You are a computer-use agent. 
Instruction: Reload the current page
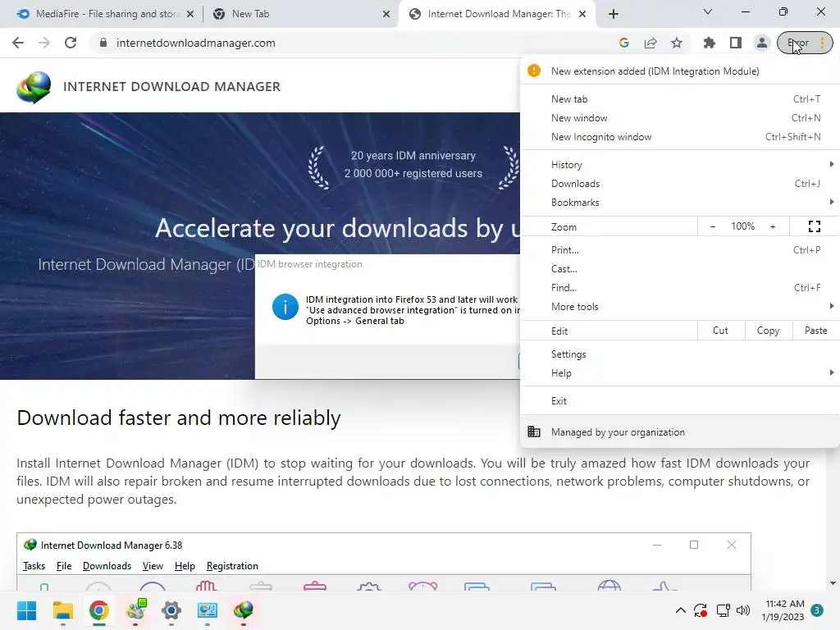coord(71,43)
